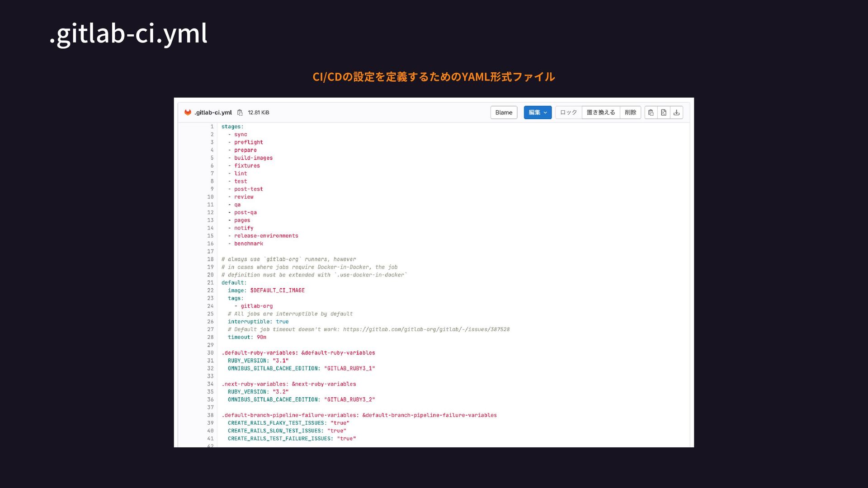Click the 'stages:' code line
The image size is (868, 488).
(232, 127)
